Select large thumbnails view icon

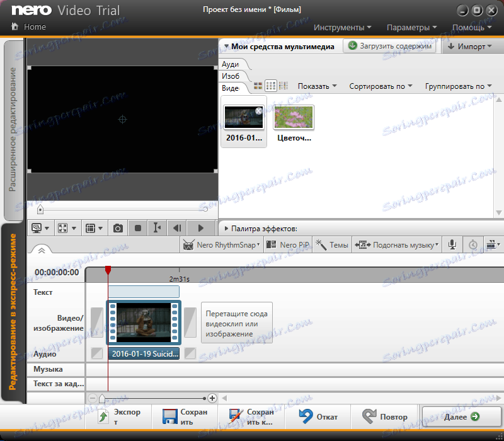point(258,86)
